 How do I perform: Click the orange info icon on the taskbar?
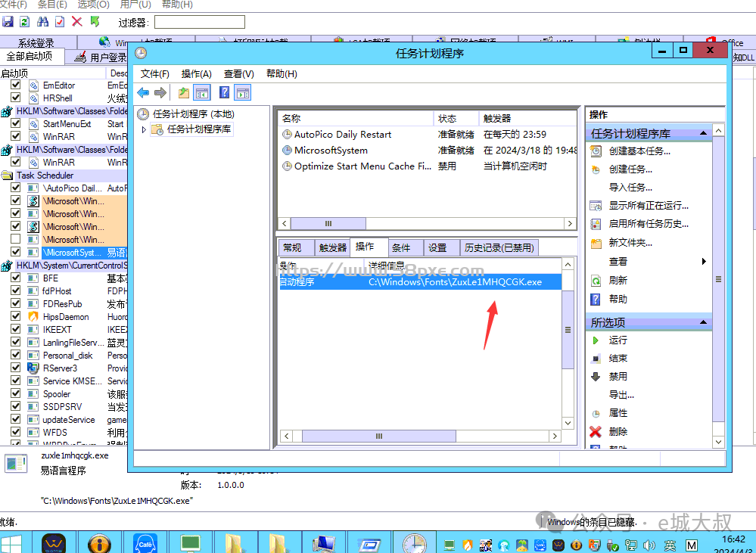pyautogui.click(x=99, y=544)
